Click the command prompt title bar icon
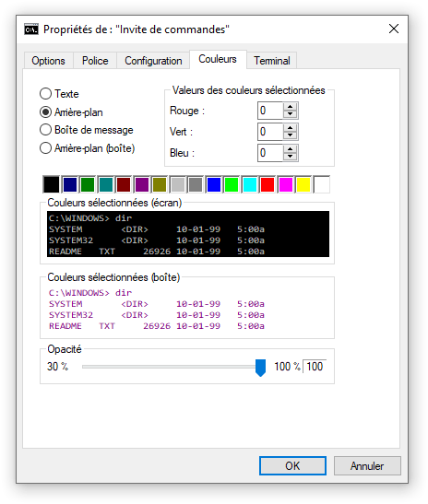 point(31,29)
